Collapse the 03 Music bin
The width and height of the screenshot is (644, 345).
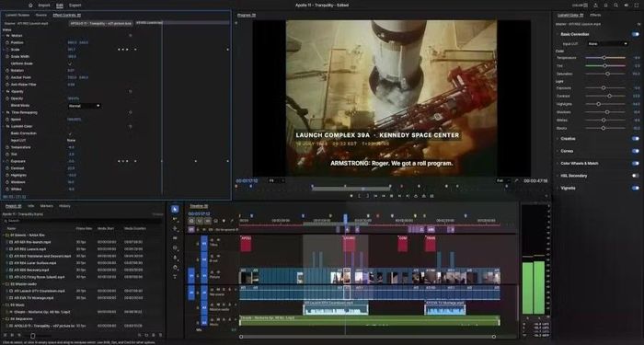4,305
